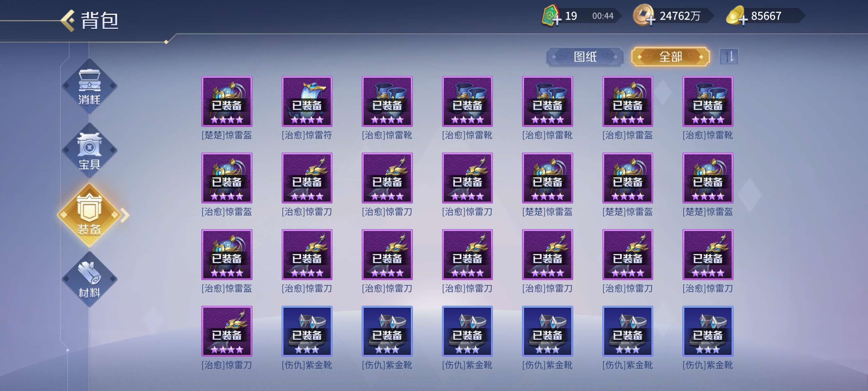Toggle the sort order button
The height and width of the screenshot is (391, 868).
click(728, 56)
